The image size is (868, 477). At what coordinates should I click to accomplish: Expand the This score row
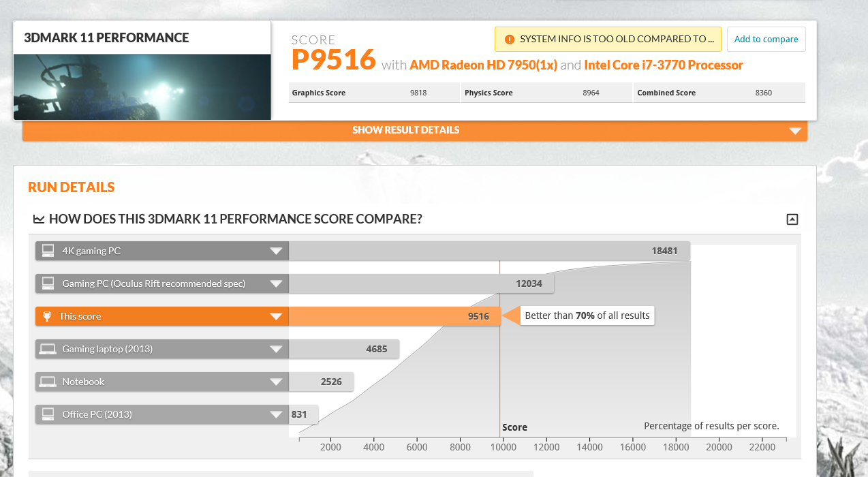click(x=276, y=316)
